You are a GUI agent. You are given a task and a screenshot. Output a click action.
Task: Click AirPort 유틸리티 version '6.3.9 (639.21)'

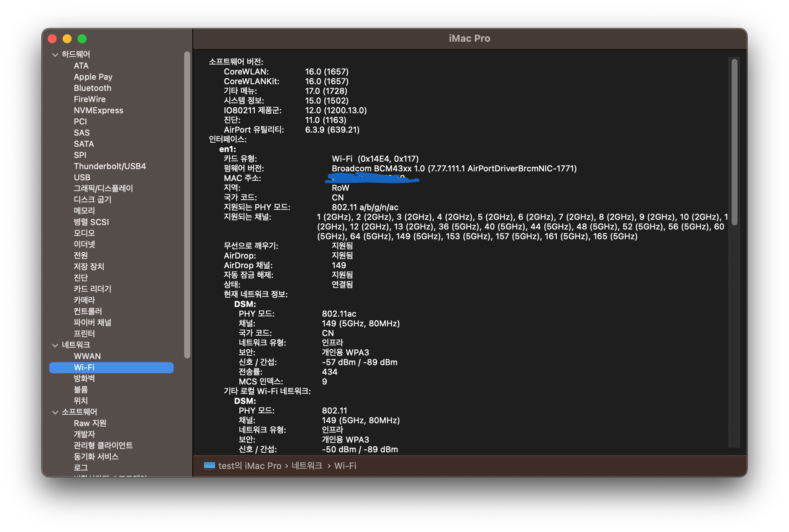point(332,130)
